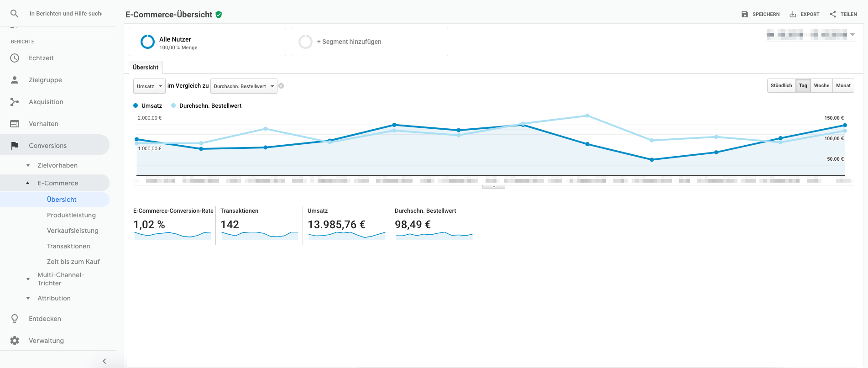Collapse the E-Commerce submenu
Screen dimensions: 868x368
[x=28, y=183]
